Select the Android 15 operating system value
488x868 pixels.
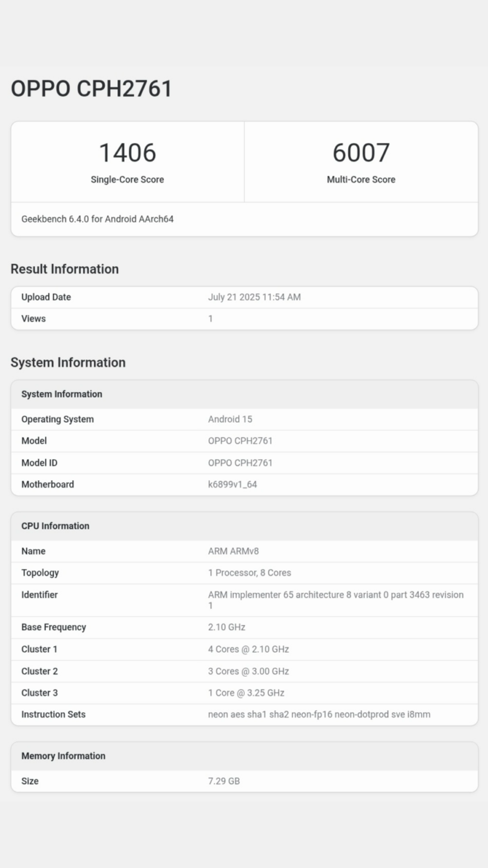tap(230, 419)
